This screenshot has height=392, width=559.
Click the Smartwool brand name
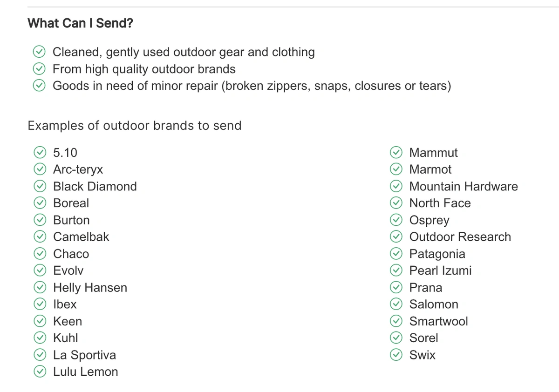(x=438, y=321)
